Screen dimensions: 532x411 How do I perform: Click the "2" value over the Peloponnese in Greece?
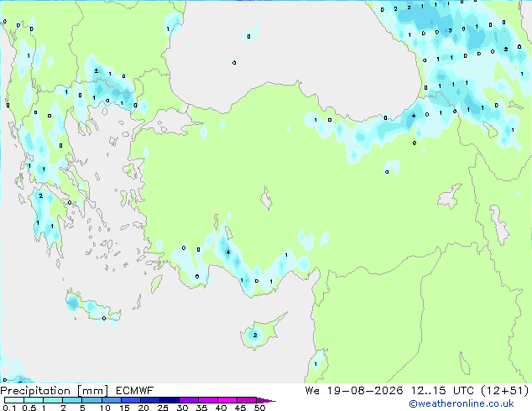pos(41,195)
